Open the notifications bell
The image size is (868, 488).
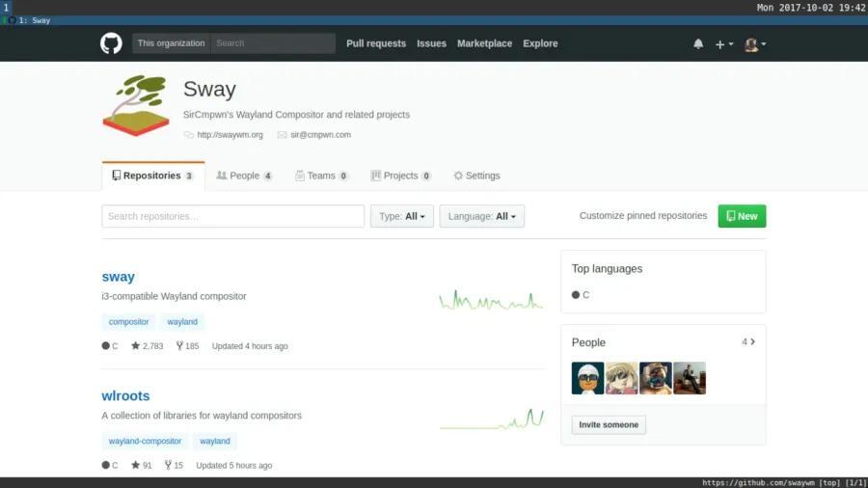pos(698,43)
